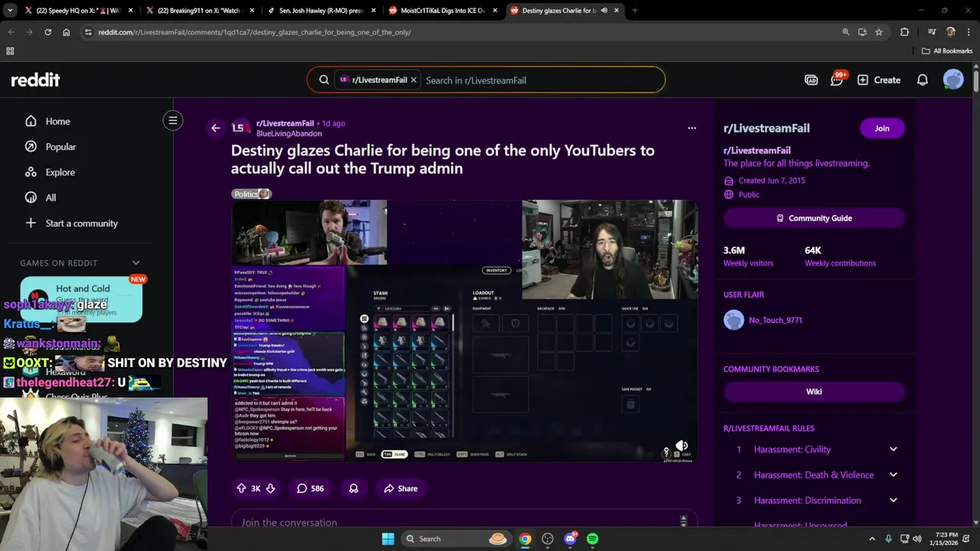Go back using post back arrow
This screenshot has height=551, width=980.
coord(215,128)
